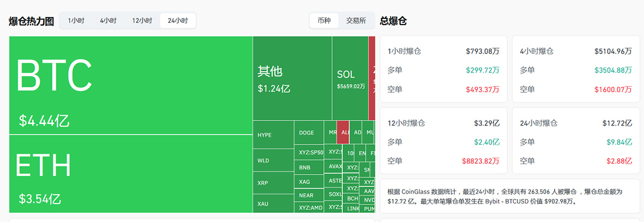This screenshot has width=644, height=222.
Task: Click the 4小时爆仓 card label
Action: coord(537,51)
